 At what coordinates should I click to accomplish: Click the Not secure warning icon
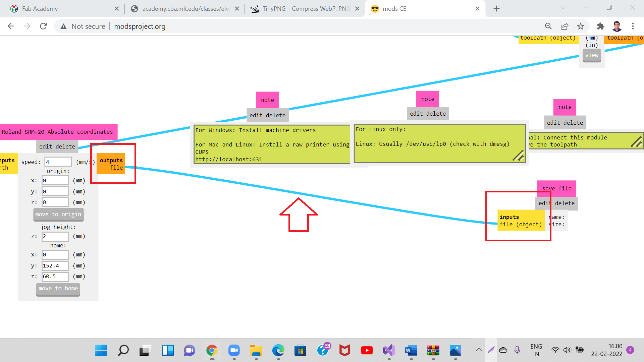63,26
